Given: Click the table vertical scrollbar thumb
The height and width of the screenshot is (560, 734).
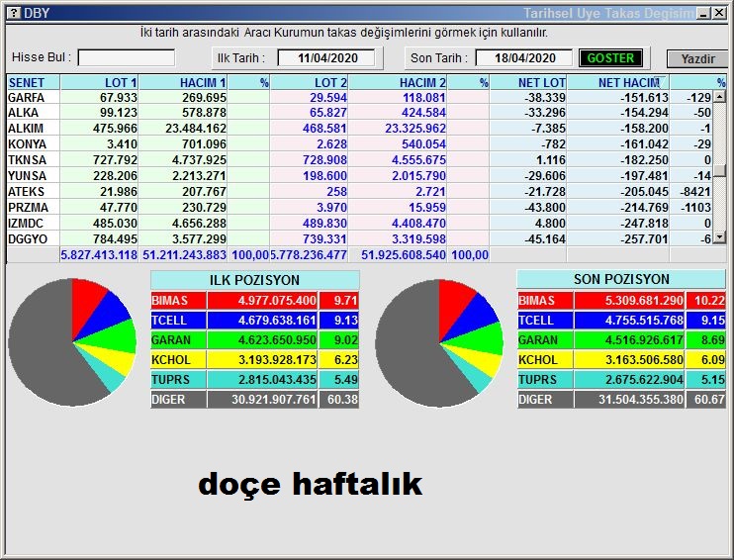Looking at the screenshot, I should click(x=719, y=170).
